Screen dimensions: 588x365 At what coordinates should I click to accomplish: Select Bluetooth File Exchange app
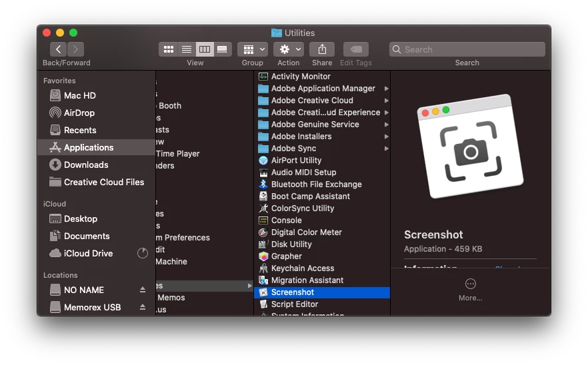(322, 184)
